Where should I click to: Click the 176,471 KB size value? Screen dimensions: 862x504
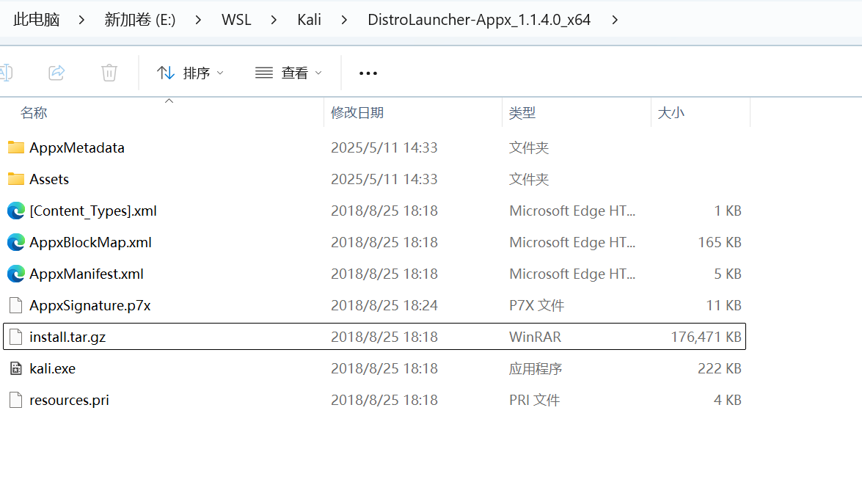(706, 337)
